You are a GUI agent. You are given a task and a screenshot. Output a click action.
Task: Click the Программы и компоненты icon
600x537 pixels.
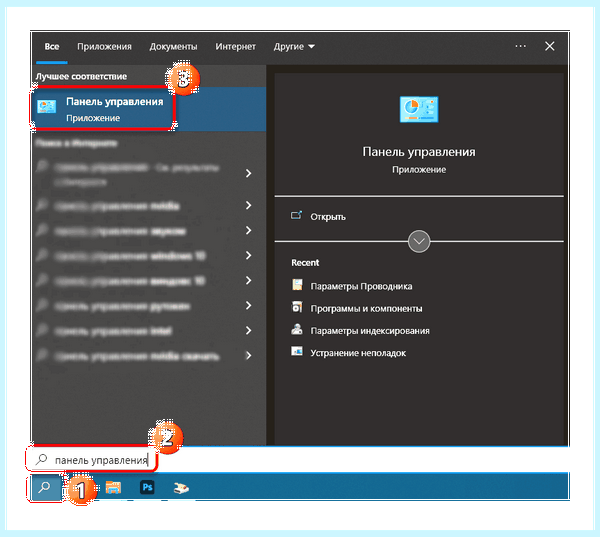click(297, 307)
